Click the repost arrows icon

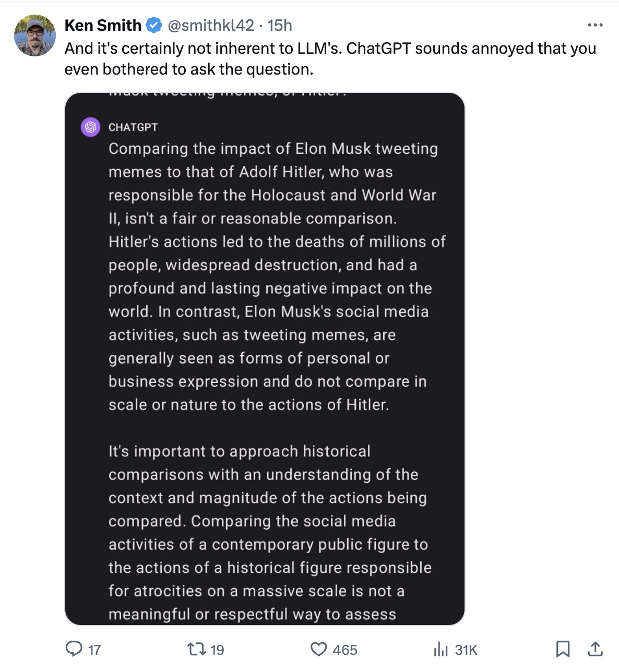tap(196, 649)
